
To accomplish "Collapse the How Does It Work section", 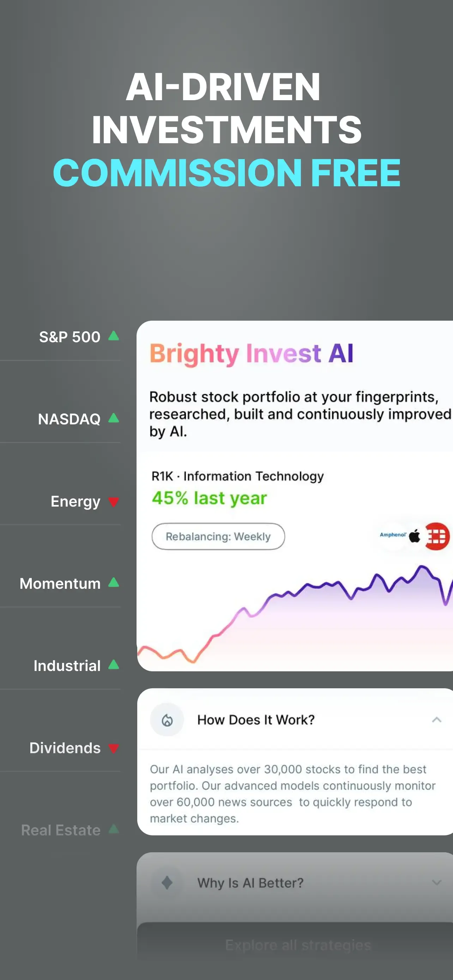I will tap(437, 719).
